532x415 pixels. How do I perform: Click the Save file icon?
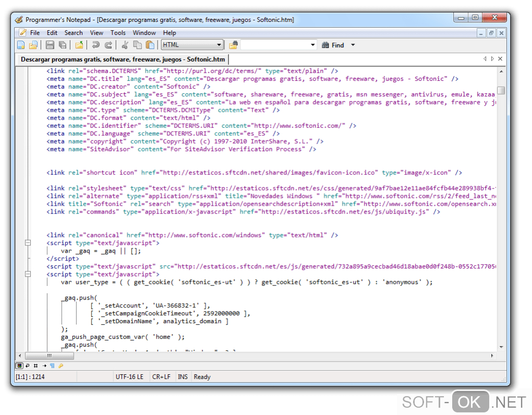50,45
